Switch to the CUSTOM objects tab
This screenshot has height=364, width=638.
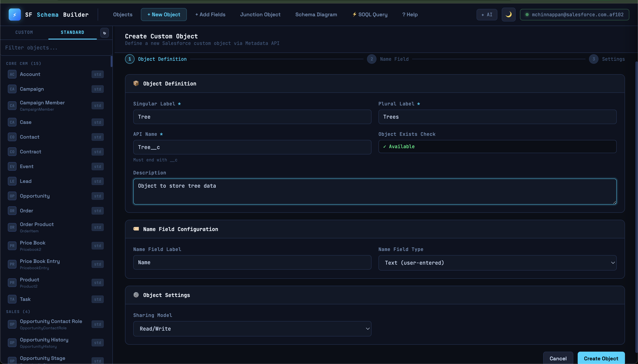(24, 33)
